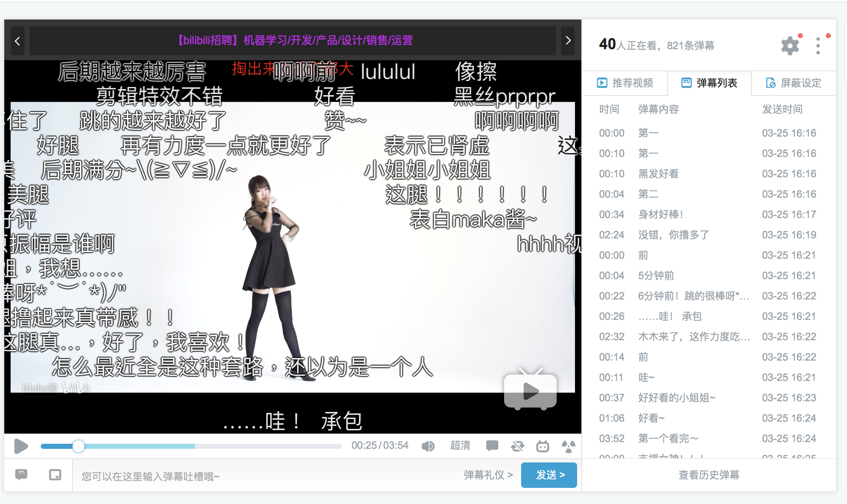
Task: Select the 木木来了 danmaku row
Action: pyautogui.click(x=709, y=336)
